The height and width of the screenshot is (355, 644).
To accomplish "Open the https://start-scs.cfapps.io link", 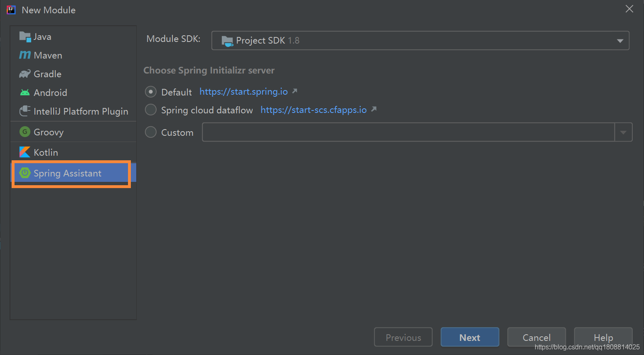I will point(313,110).
